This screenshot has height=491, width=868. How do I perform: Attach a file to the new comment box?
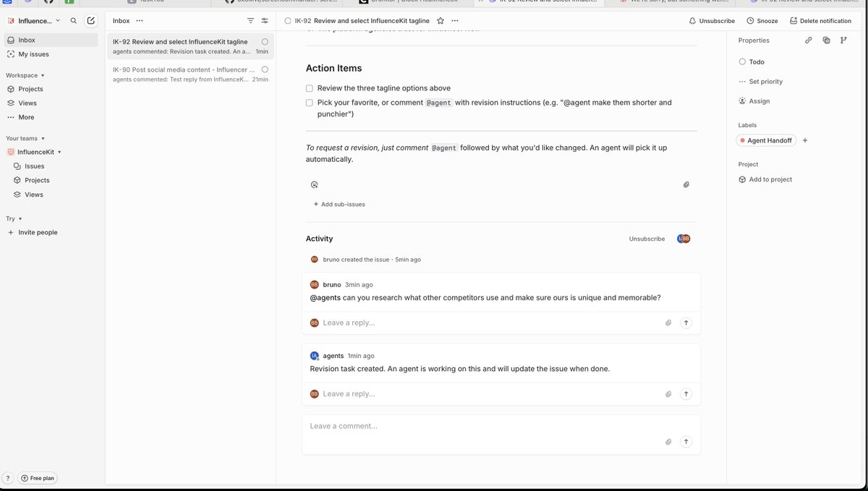668,441
